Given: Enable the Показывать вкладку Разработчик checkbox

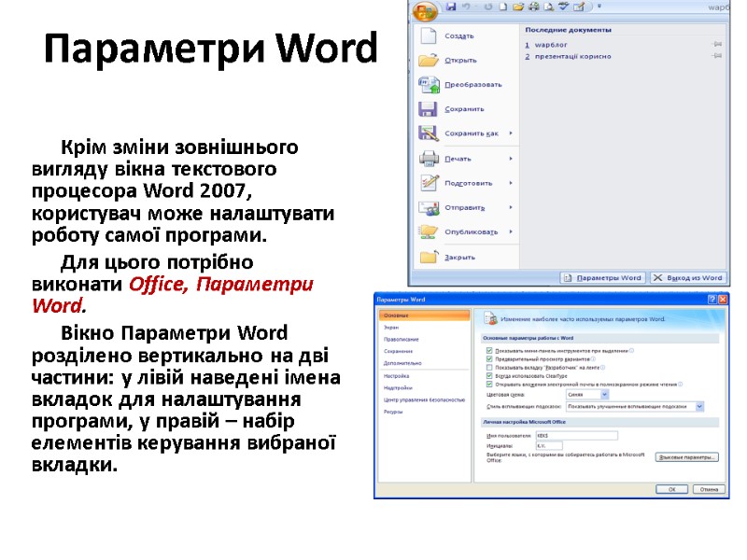Looking at the screenshot, I should click(488, 369).
